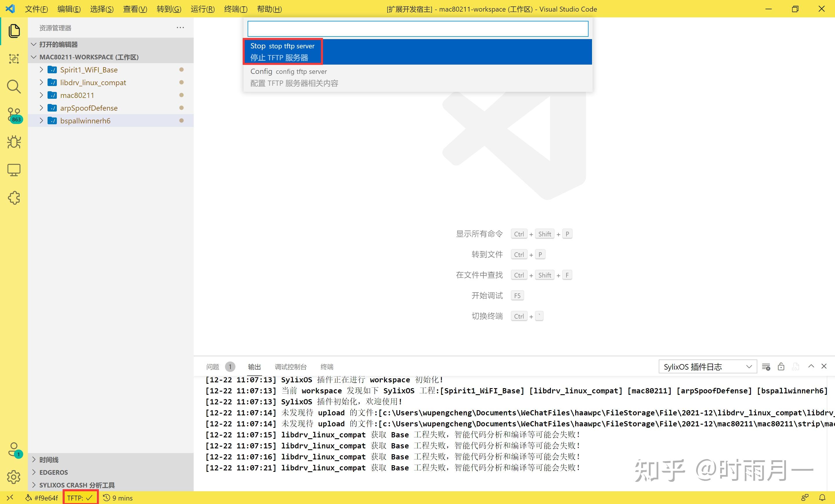Select Config tftp server option
Viewport: 835px width, 504px height.
click(x=418, y=77)
